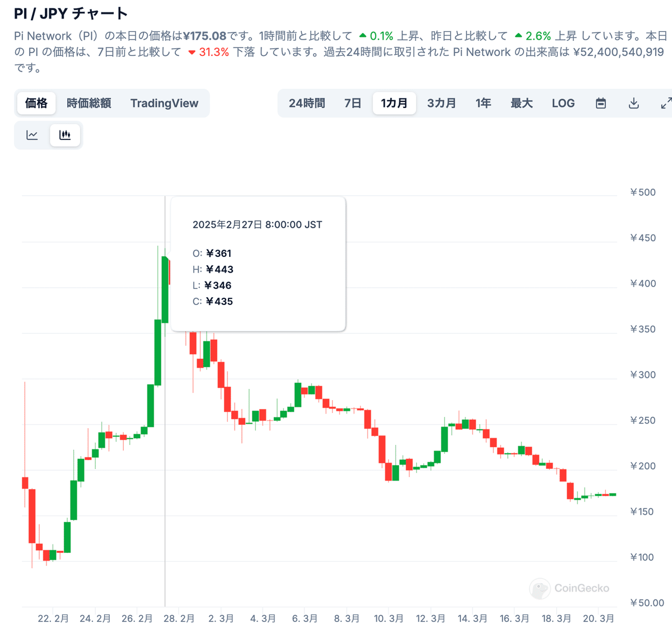Select the 最大 time range

pyautogui.click(x=521, y=103)
